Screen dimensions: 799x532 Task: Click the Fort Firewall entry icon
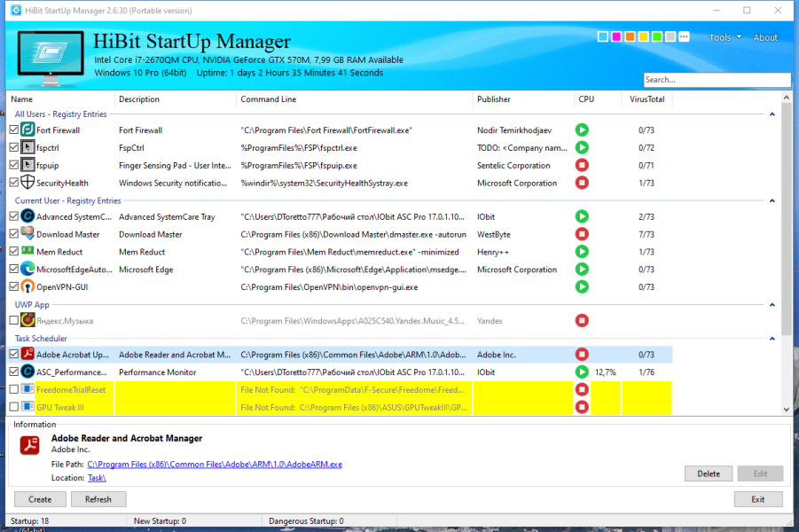27,130
